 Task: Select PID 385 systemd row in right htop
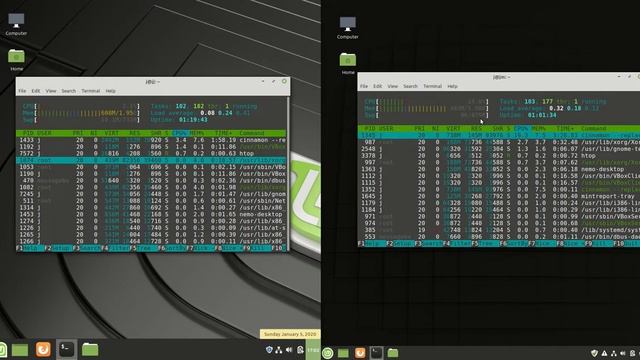pyautogui.click(x=499, y=230)
